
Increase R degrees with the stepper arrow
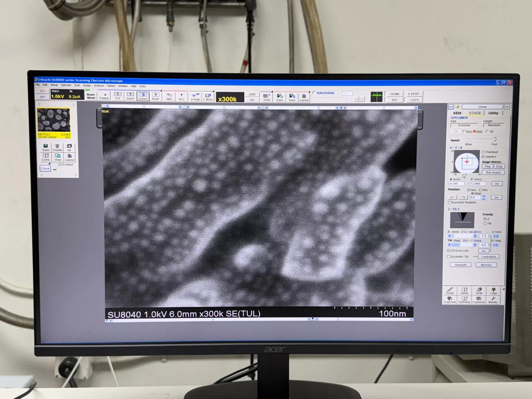pos(483,196)
